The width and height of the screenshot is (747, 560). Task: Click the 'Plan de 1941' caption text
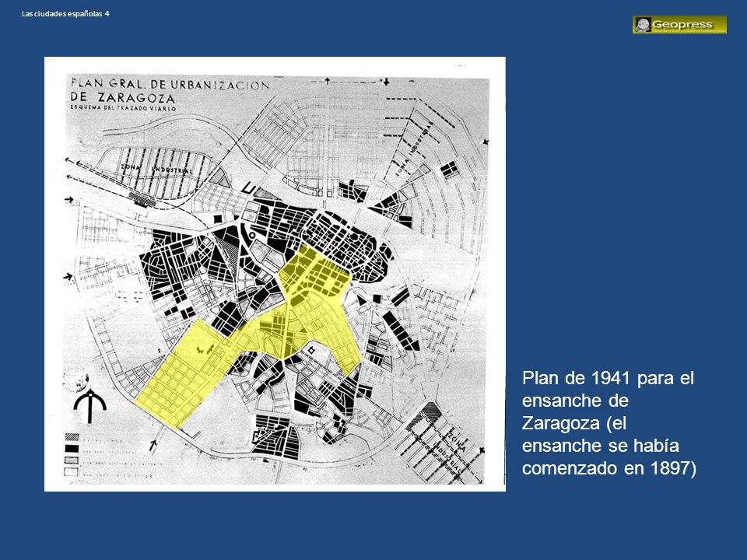click(608, 423)
